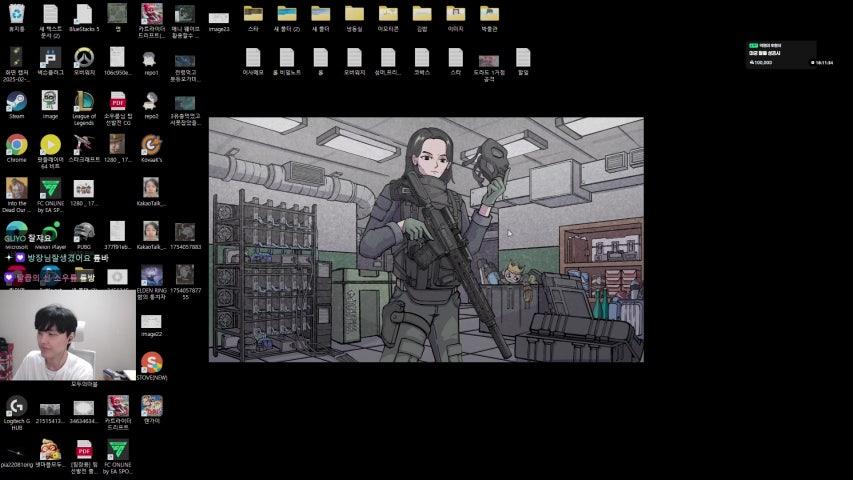Viewport: 853px width, 480px height.
Task: Launch the StarCraft desktop shortcut
Action: 84,149
